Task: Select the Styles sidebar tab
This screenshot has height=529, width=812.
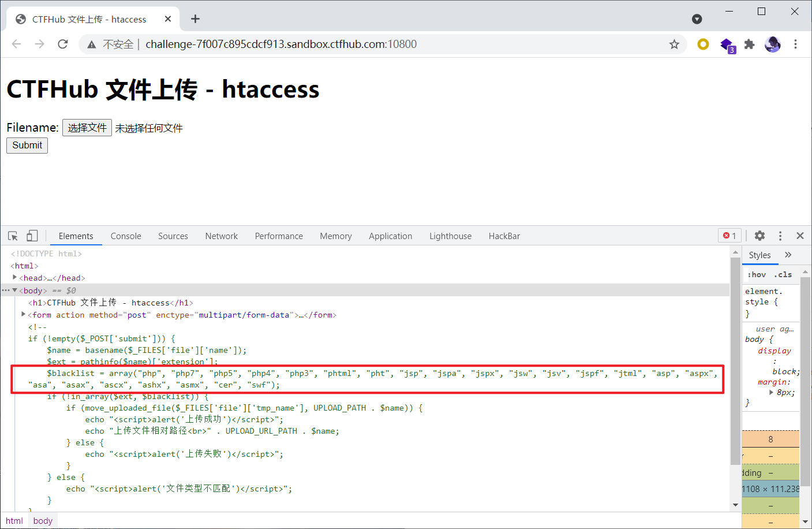Action: [x=759, y=255]
